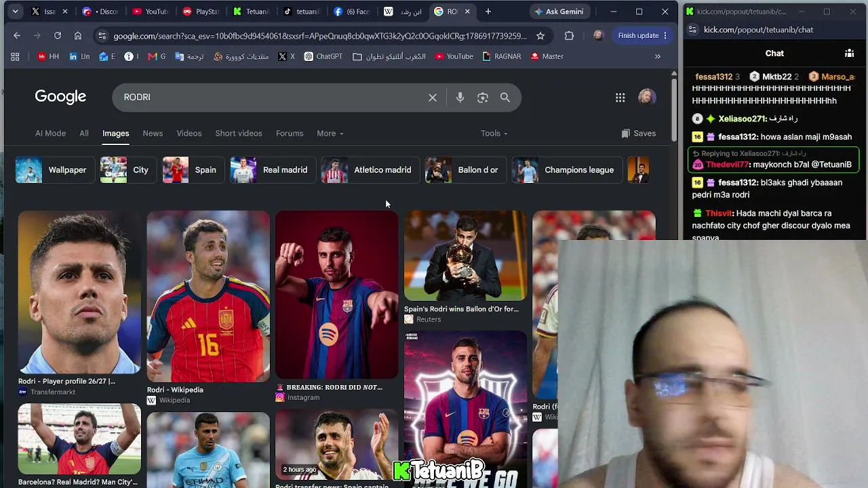Image resolution: width=868 pixels, height=488 pixels.
Task: Open the Chrome profile avatar
Action: pos(597,36)
